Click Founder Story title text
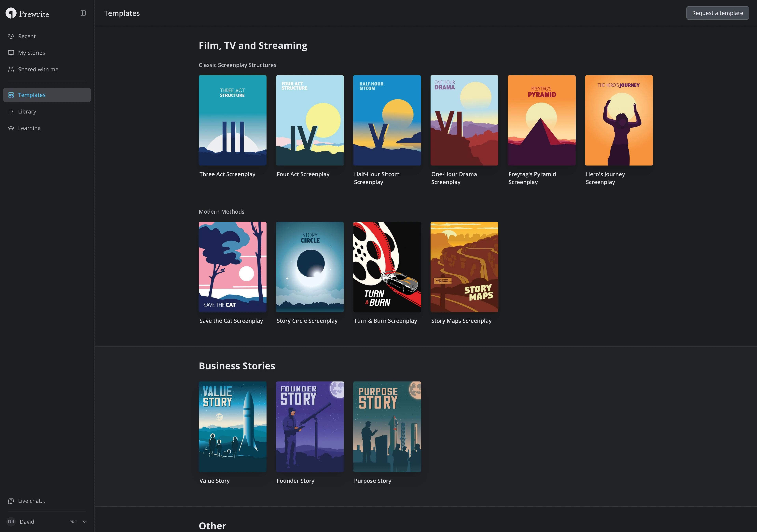 tap(296, 481)
